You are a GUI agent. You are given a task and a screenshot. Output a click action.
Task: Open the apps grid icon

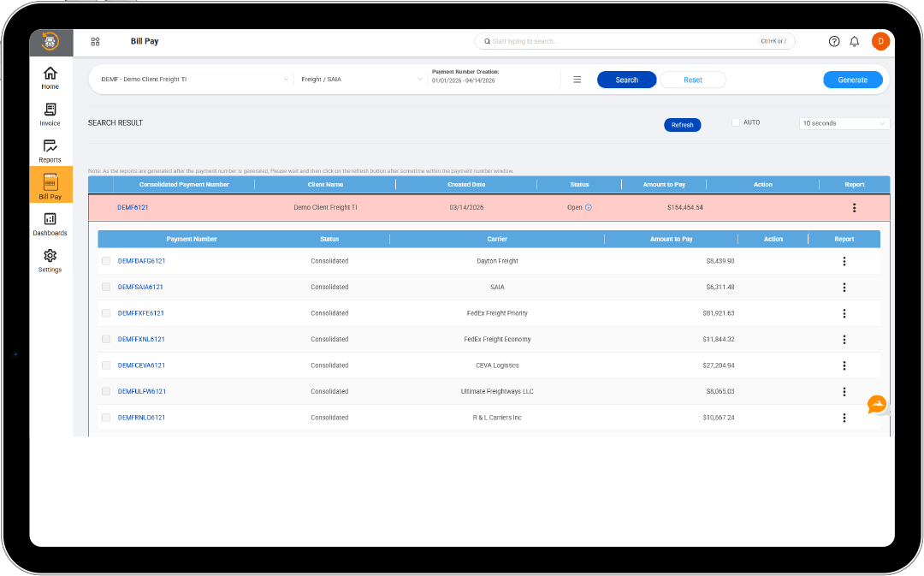click(96, 41)
